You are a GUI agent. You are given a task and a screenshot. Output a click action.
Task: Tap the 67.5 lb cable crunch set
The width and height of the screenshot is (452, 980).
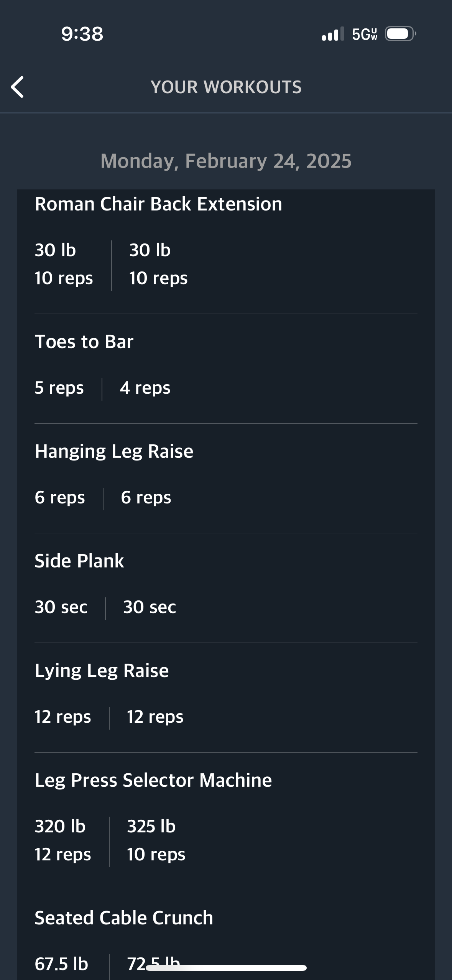[x=61, y=964]
